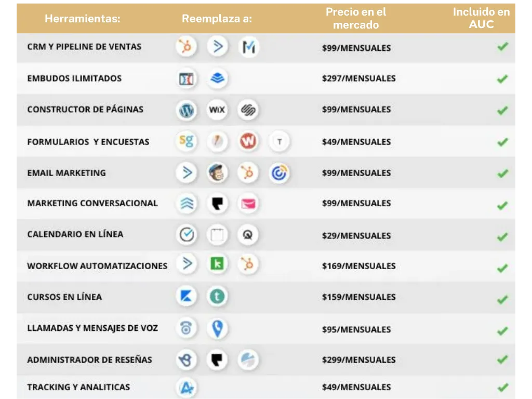The image size is (532, 399).
Task: Click the pink envelope icon in Marketing Conversacional
Action: [x=248, y=204]
